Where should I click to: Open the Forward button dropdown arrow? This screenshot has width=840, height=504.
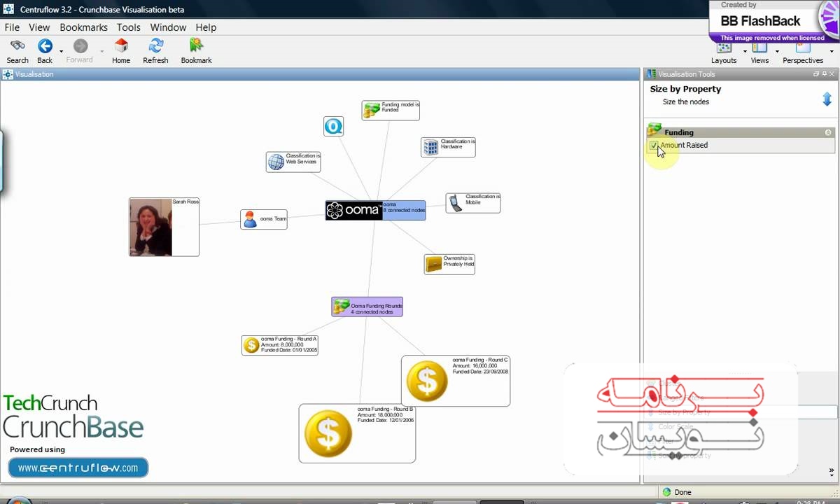(102, 51)
